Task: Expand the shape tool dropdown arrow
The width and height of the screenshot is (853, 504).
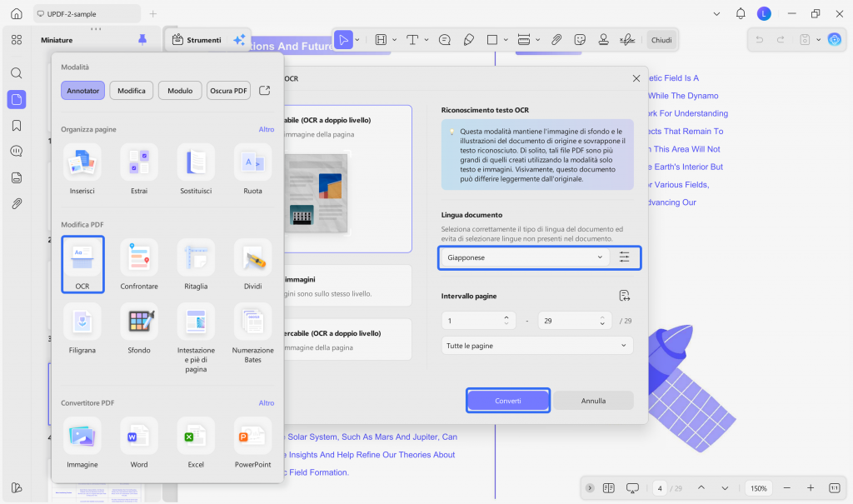Action: coord(506,40)
